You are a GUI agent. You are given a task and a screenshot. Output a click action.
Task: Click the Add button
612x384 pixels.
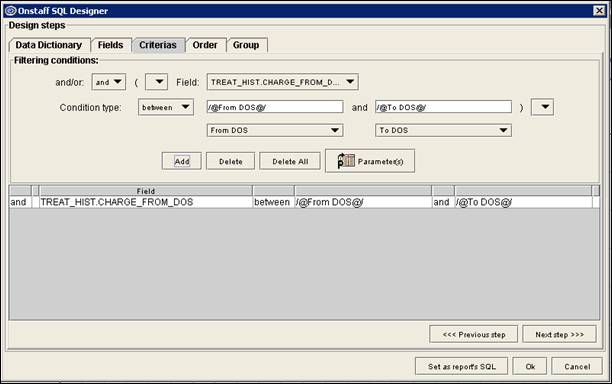(181, 161)
